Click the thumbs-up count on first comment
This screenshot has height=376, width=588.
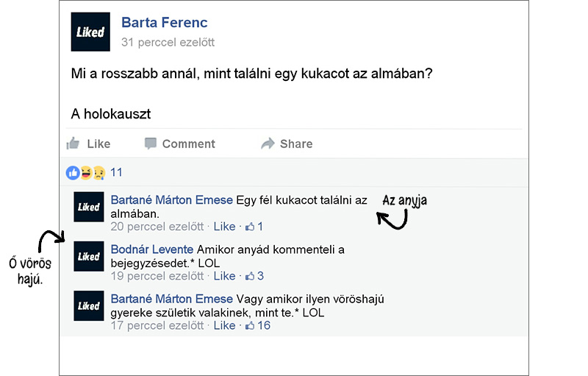tap(254, 227)
